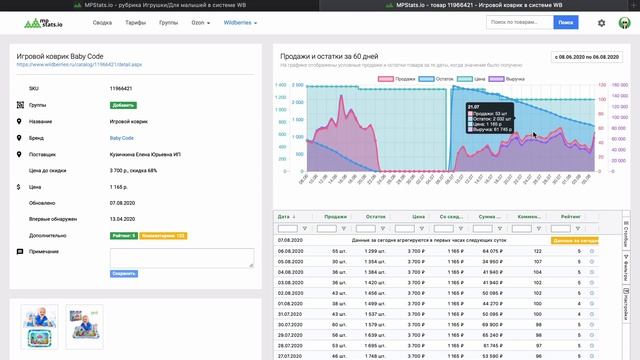Focus the Дата column filter input
The height and width of the screenshot is (360, 640).
click(288, 229)
